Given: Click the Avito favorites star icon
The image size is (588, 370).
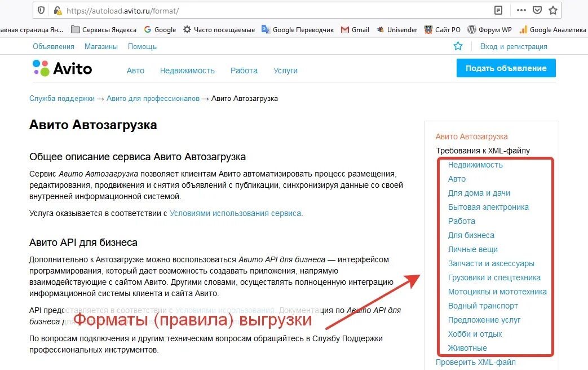Looking at the screenshot, I should click(x=458, y=46).
